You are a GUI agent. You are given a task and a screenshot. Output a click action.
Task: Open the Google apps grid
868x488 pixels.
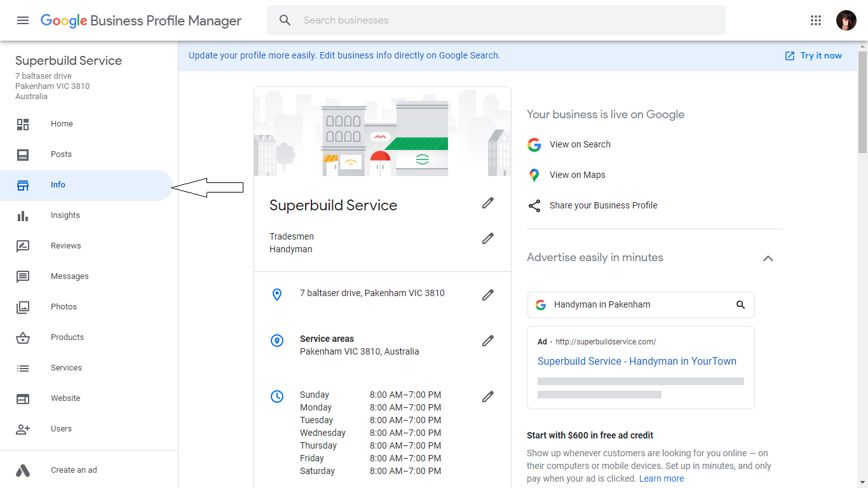pyautogui.click(x=816, y=20)
